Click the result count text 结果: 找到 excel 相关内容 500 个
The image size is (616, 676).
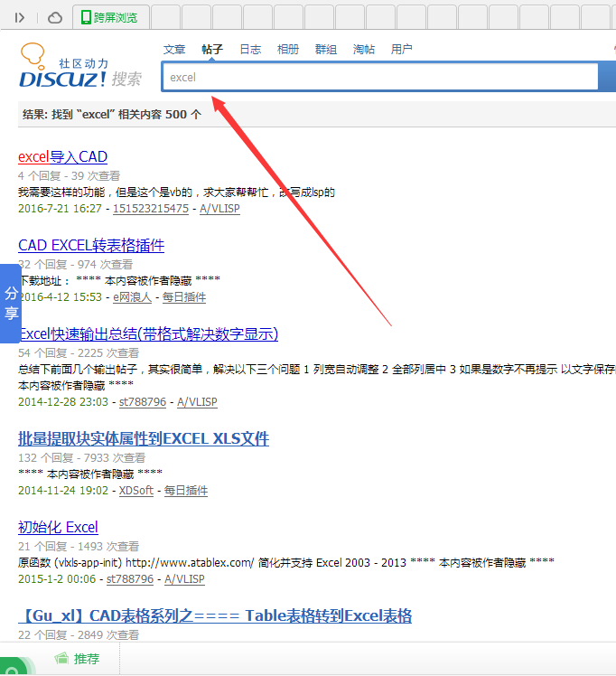pyautogui.click(x=112, y=114)
